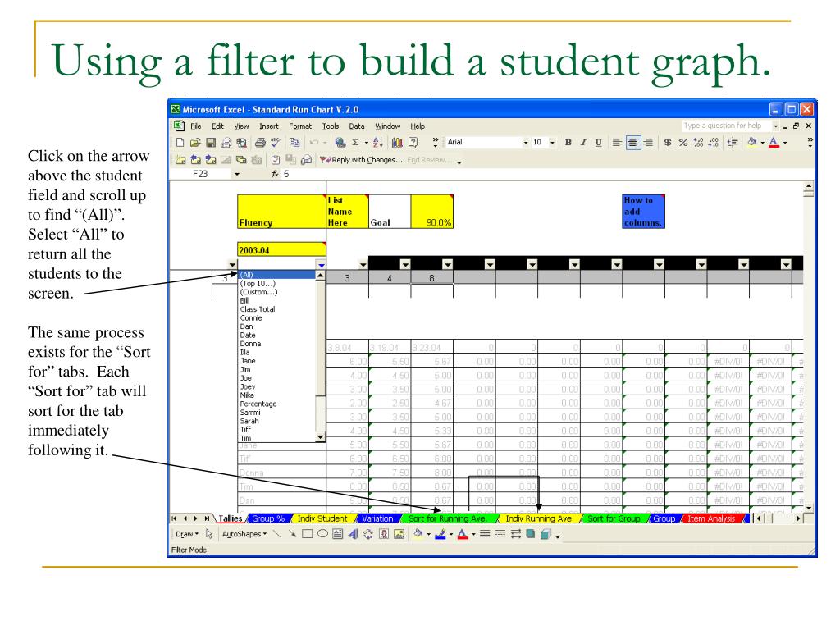Open the Data menu

point(357,126)
